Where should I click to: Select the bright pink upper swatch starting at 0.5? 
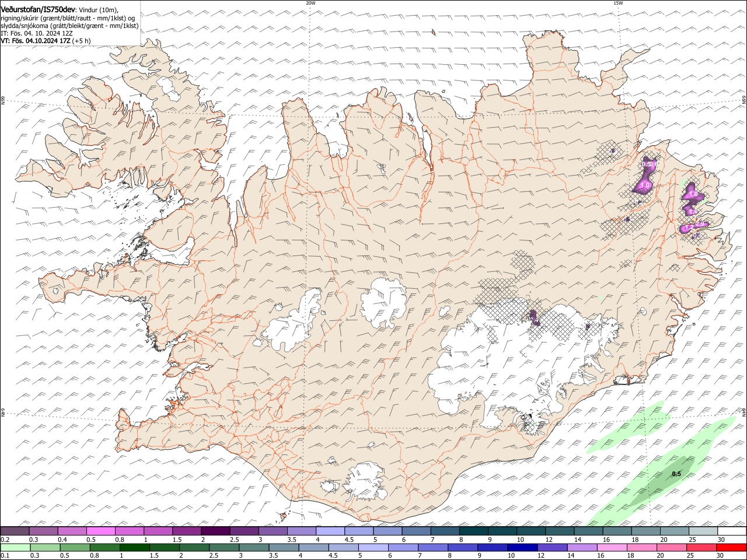coord(100,531)
